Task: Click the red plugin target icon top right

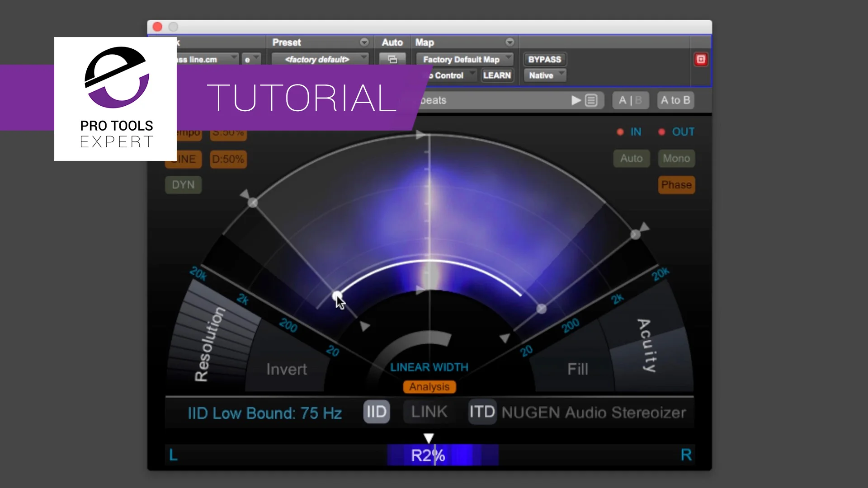Action: (x=701, y=59)
